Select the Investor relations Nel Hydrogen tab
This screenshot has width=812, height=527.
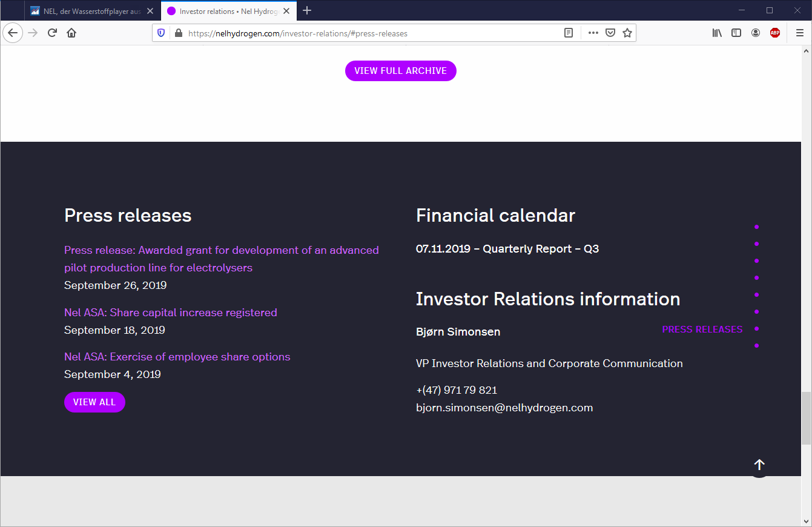(x=228, y=11)
